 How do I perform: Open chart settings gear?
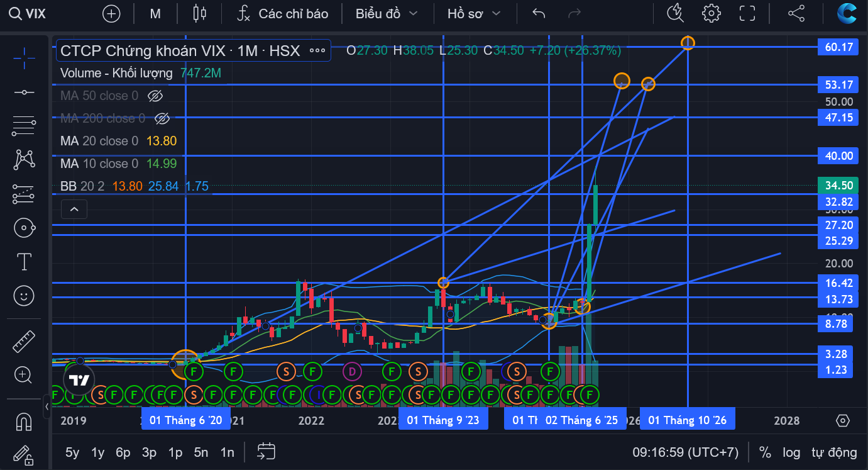pos(711,13)
